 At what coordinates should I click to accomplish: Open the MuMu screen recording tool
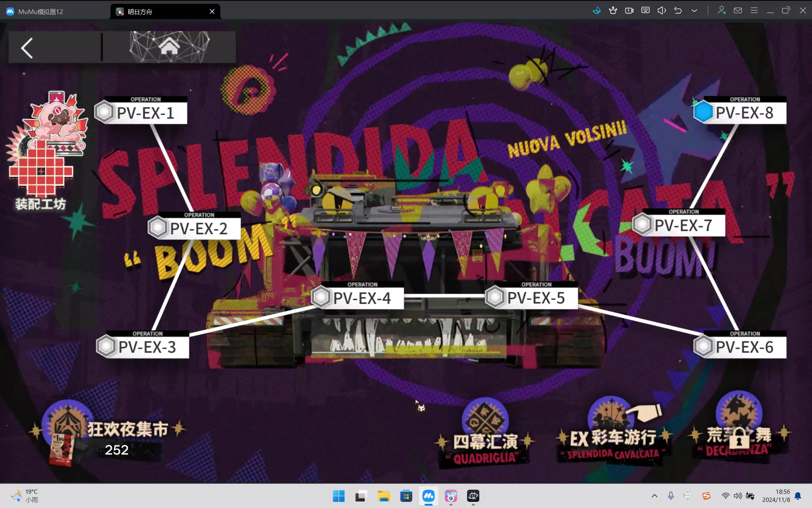(x=629, y=10)
